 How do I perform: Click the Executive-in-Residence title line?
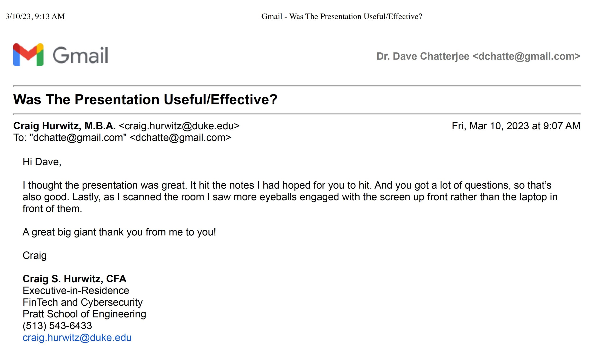[x=76, y=291]
